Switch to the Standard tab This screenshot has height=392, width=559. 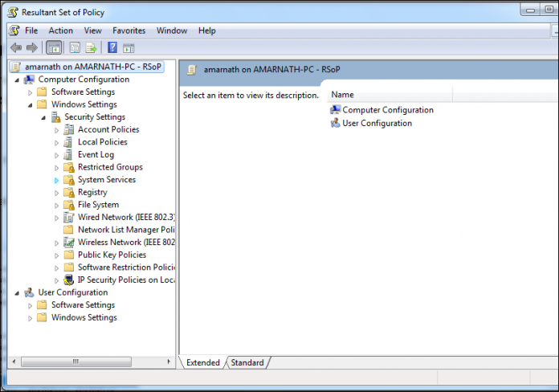[247, 363]
